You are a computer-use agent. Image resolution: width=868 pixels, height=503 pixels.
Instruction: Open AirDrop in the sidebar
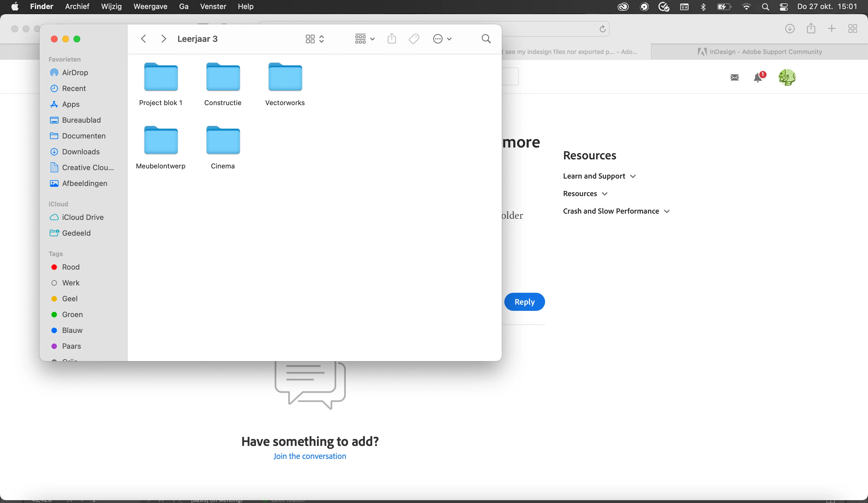[75, 73]
